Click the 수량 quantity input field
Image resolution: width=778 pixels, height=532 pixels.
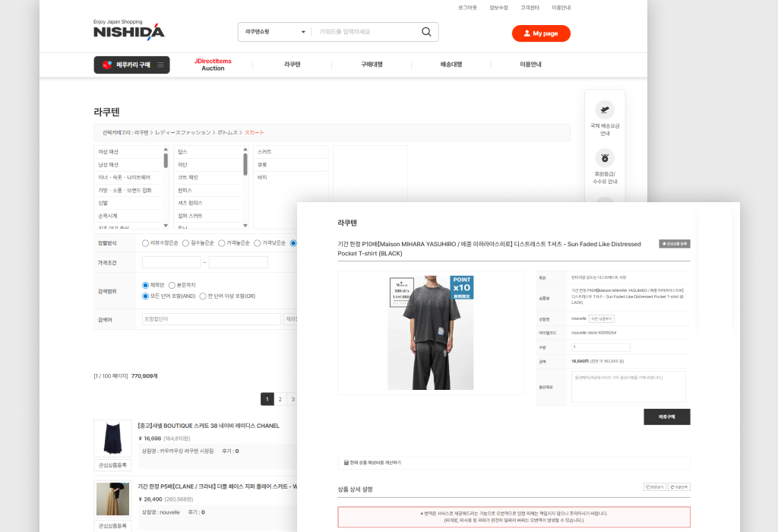(600, 347)
